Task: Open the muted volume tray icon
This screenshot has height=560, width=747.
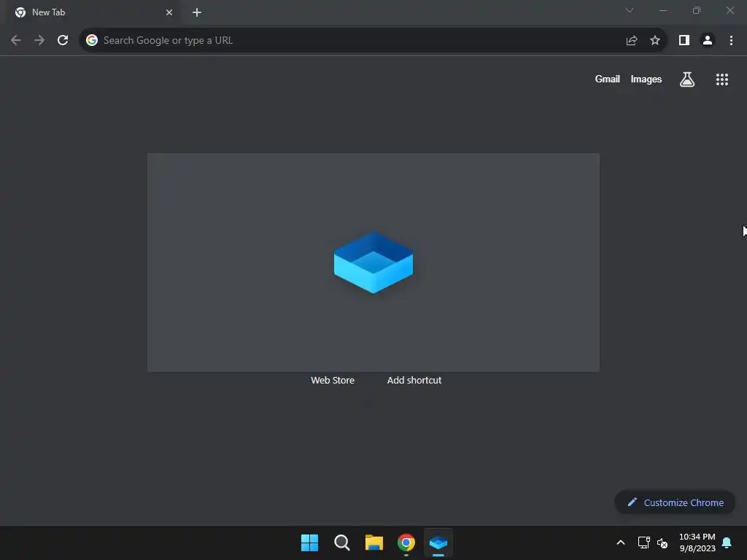Action: point(662,542)
